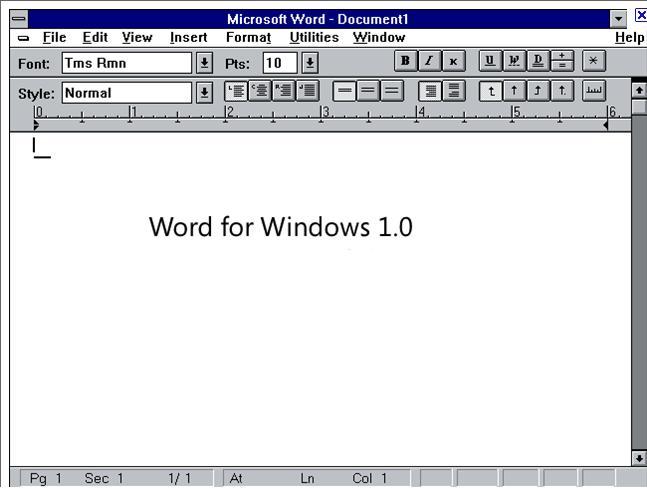The image size is (647, 489).
Task: Set left paragraph alignment
Action: coord(236,91)
